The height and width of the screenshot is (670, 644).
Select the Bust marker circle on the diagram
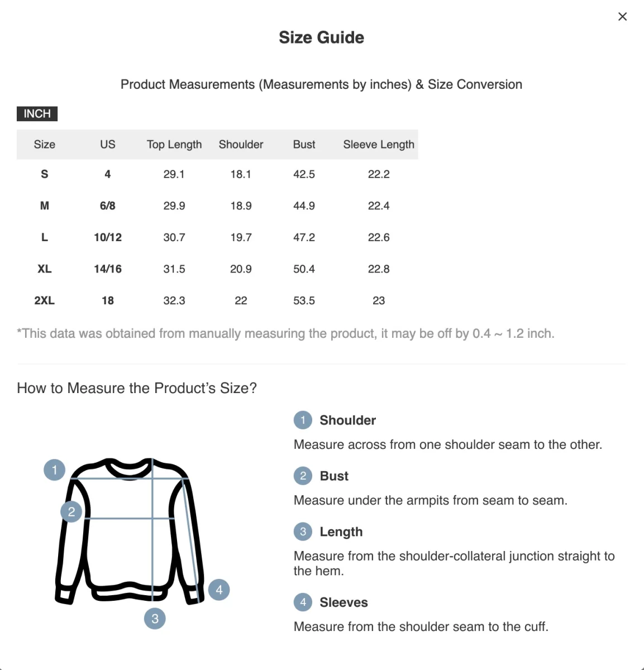pyautogui.click(x=71, y=511)
